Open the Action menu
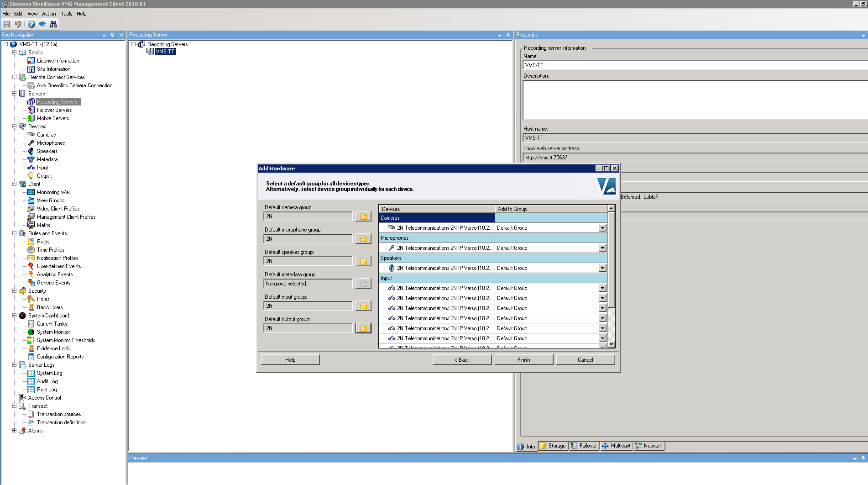Screen dimensions: 868x485 pyautogui.click(x=49, y=14)
